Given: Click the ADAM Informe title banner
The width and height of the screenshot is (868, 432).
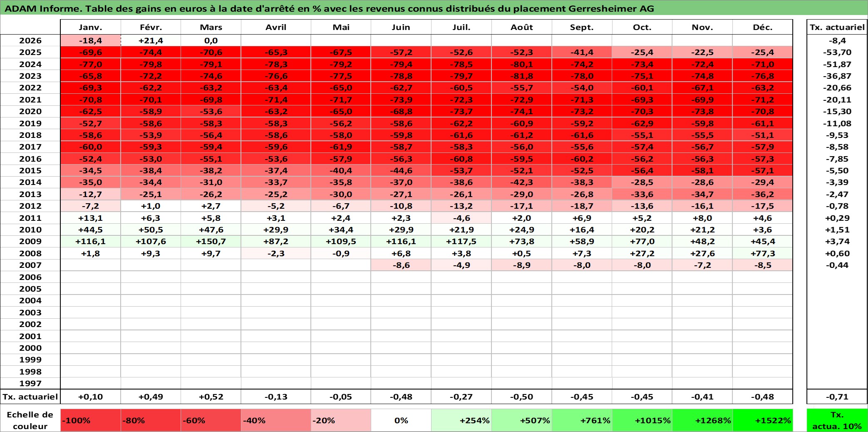Looking at the screenshot, I should 434,8.
